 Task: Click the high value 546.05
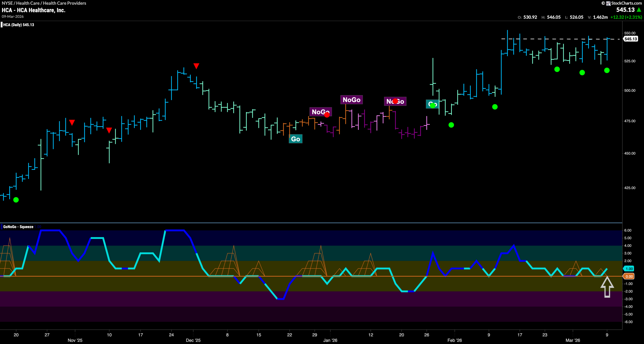[x=554, y=17]
